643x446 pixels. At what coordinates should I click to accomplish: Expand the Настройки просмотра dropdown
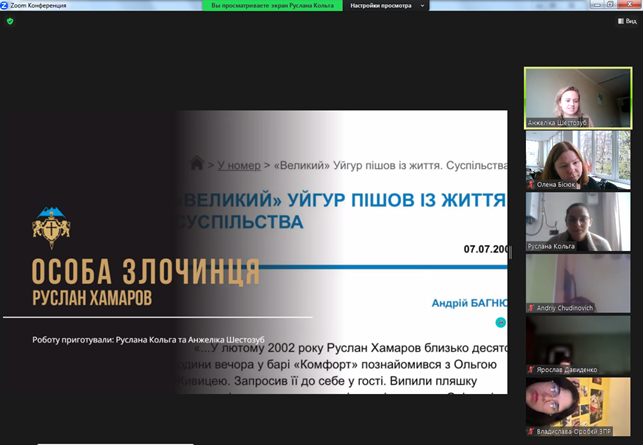tap(386, 6)
